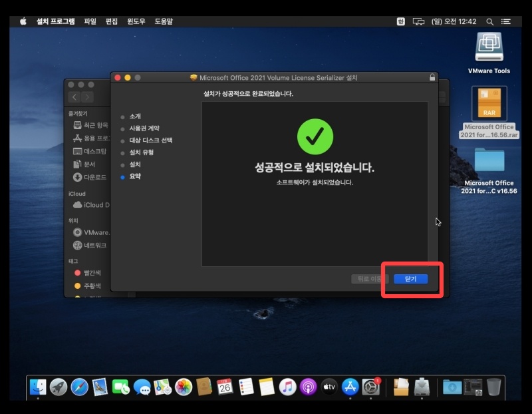Select 응용 프로그램 in Finder sidebar
This screenshot has height=414, width=532.
click(x=91, y=138)
